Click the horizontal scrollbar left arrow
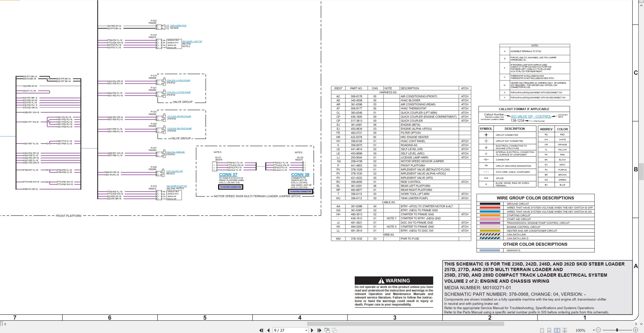This screenshot has width=644, height=333. coord(5,324)
